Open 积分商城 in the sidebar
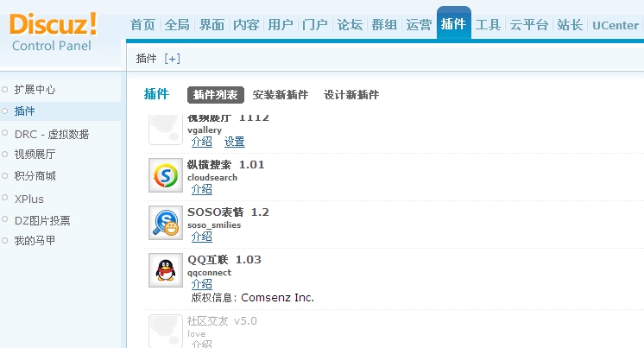Image resolution: width=644 pixels, height=348 pixels. point(35,176)
